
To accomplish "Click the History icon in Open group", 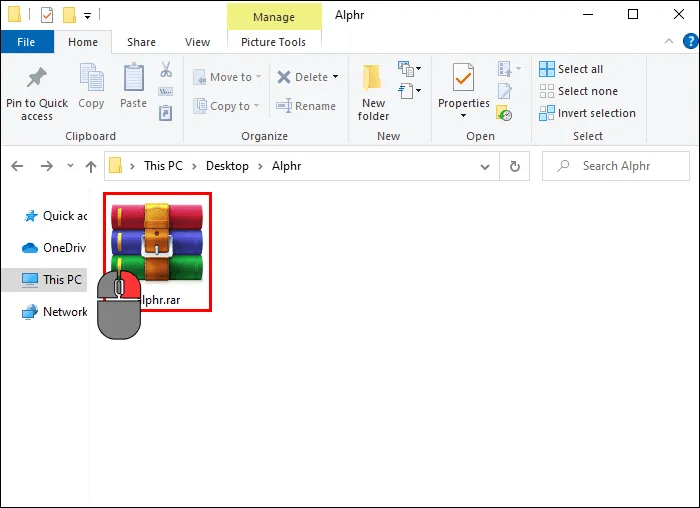I will point(504,113).
